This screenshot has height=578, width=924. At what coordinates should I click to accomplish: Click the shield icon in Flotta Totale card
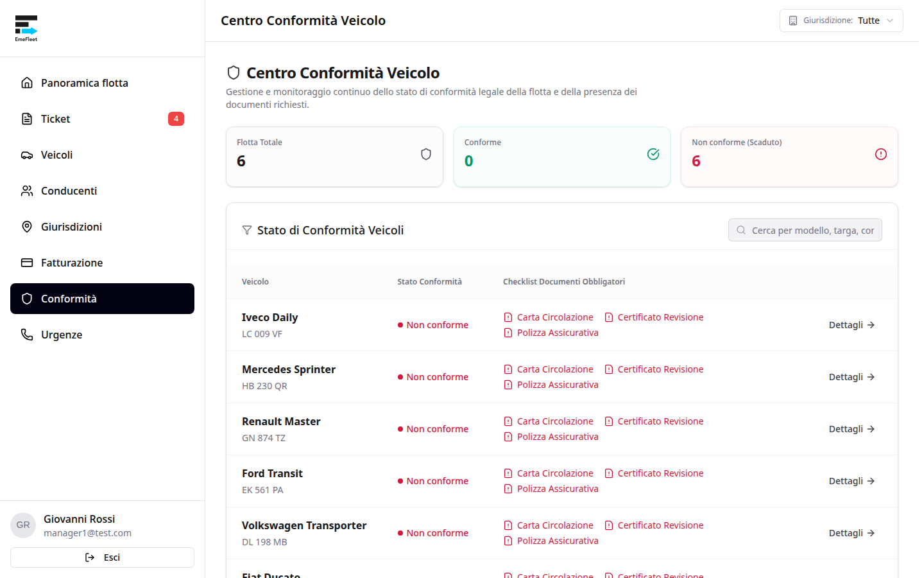(426, 154)
